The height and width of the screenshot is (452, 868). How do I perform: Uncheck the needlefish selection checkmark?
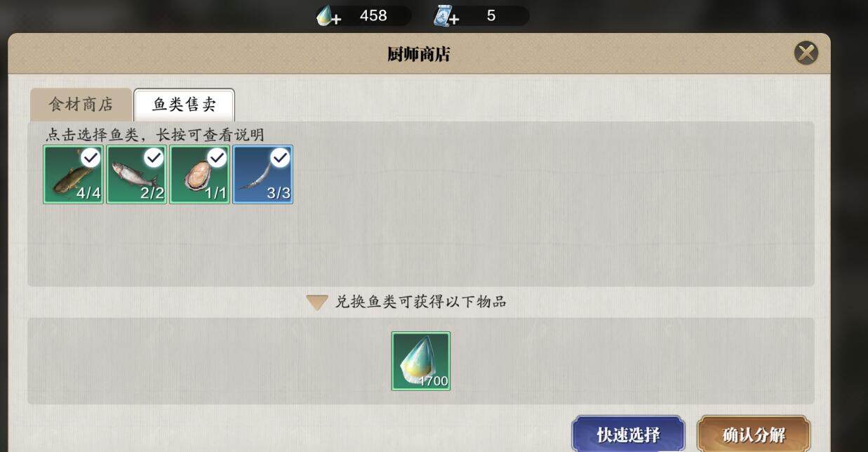(280, 158)
